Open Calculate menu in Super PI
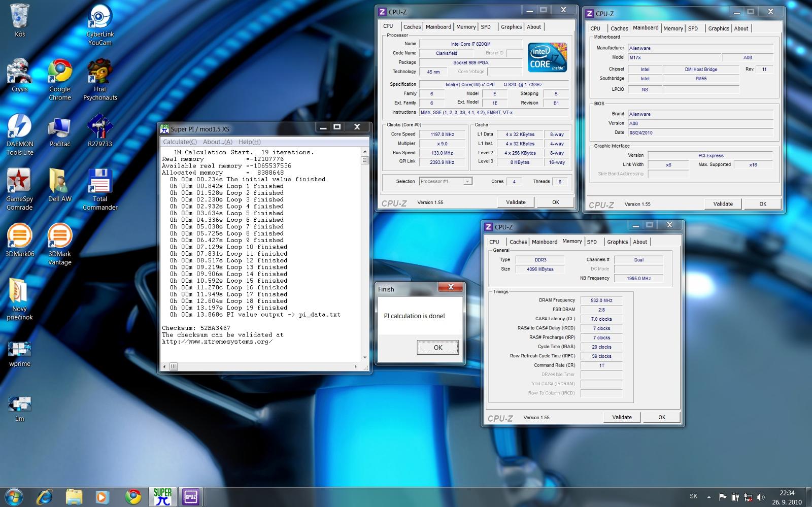Image resolution: width=812 pixels, height=507 pixels. (180, 142)
